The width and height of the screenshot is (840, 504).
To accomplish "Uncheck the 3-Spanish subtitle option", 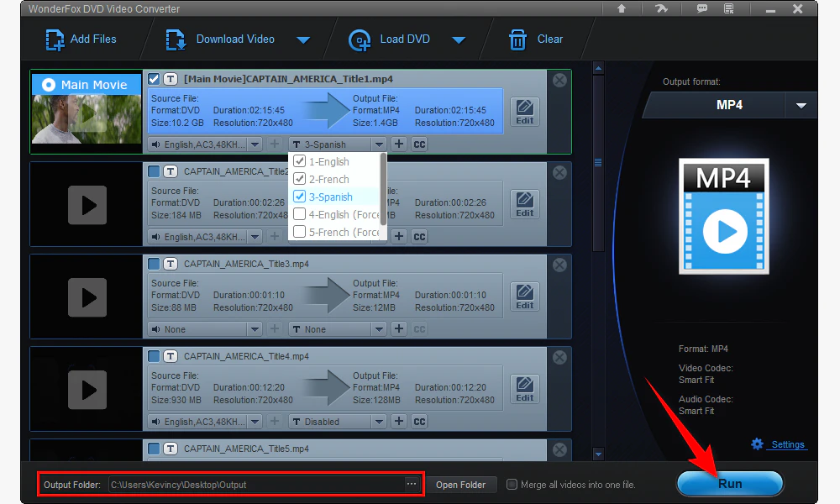I will pos(300,197).
